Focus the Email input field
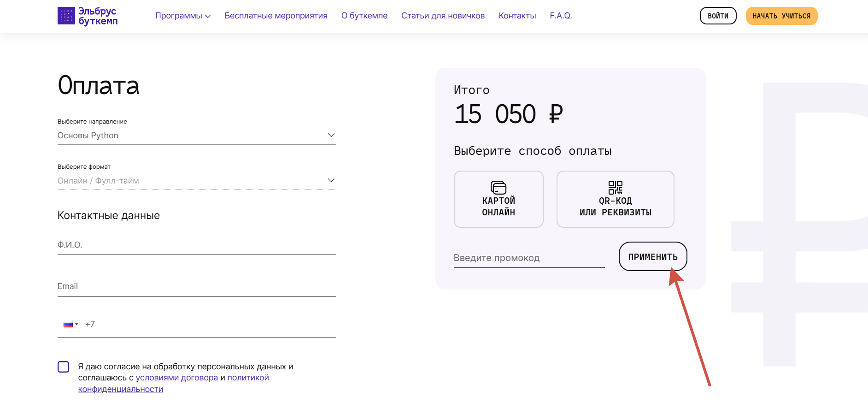The height and width of the screenshot is (415, 868). coord(197,286)
